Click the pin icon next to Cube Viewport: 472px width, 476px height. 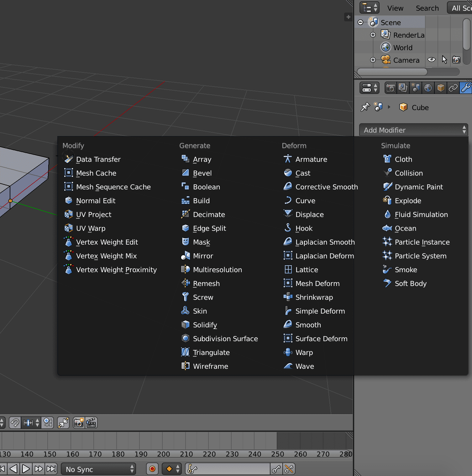(x=365, y=107)
